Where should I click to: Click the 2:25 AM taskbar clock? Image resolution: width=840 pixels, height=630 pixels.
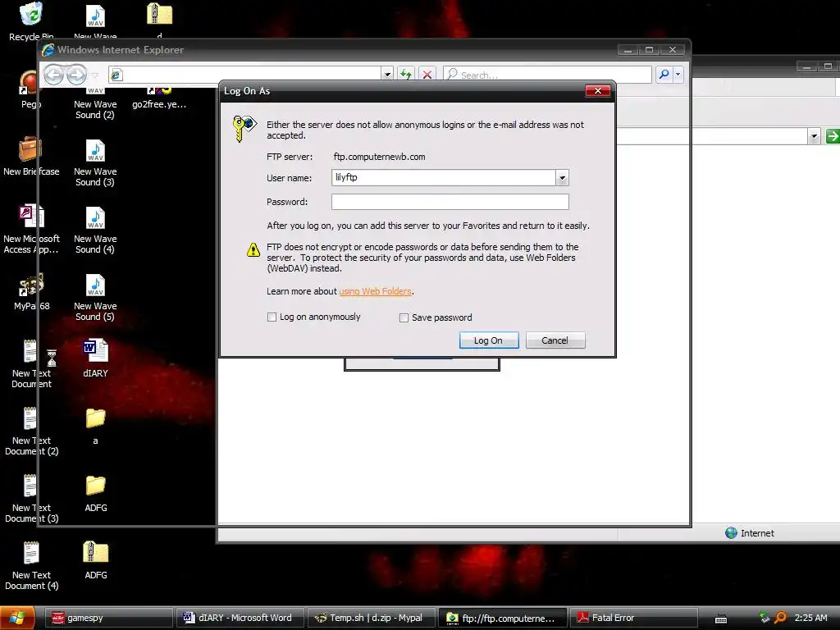pyautogui.click(x=810, y=618)
